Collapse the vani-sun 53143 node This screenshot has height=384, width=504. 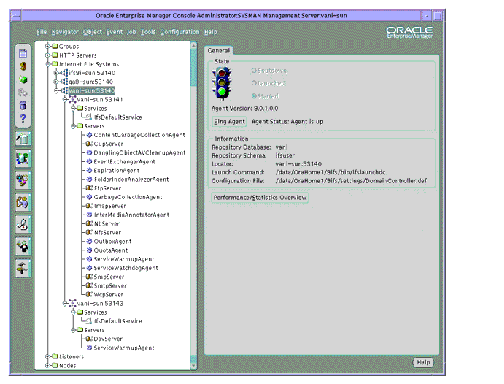65,303
